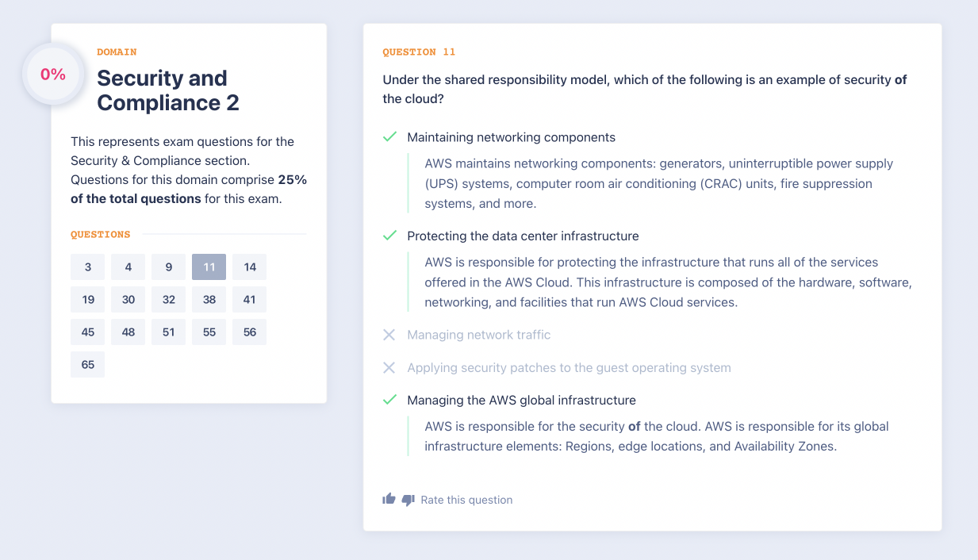The image size is (978, 560).
Task: Open question 14 in the list
Action: [250, 267]
